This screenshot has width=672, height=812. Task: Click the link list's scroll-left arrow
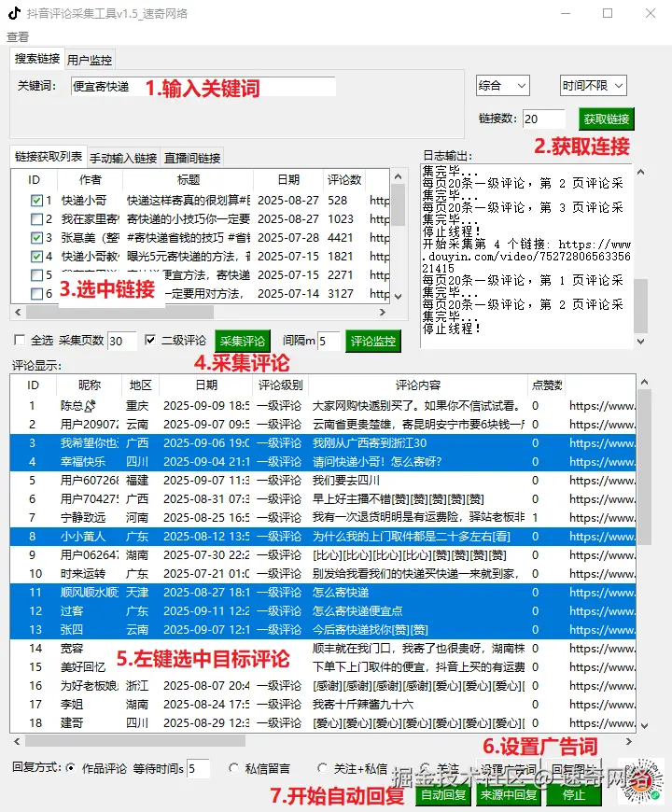click(18, 313)
